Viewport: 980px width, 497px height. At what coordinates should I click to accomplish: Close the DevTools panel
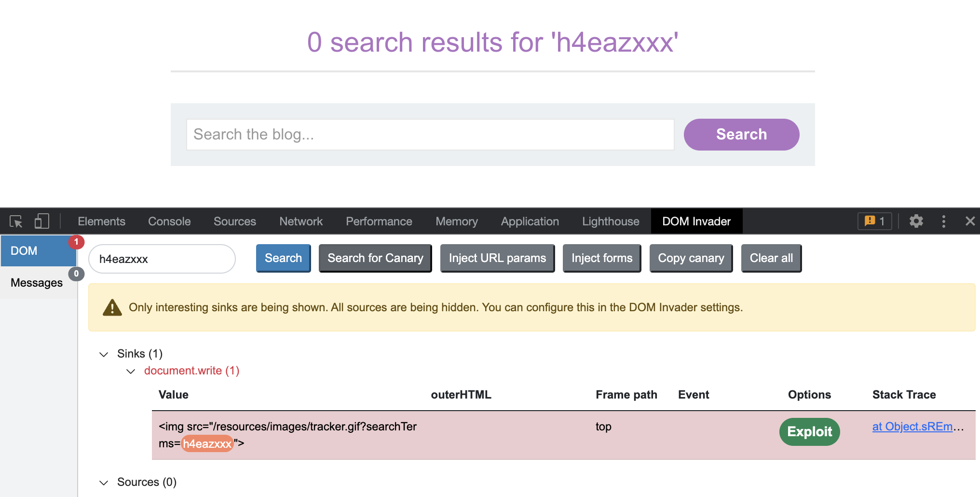click(x=970, y=221)
